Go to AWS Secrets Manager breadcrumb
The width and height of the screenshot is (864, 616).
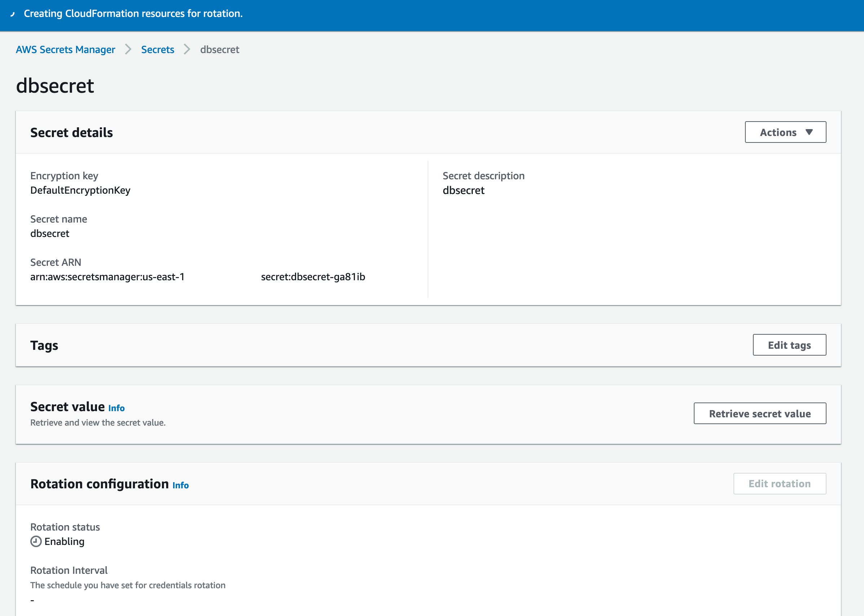[65, 49]
